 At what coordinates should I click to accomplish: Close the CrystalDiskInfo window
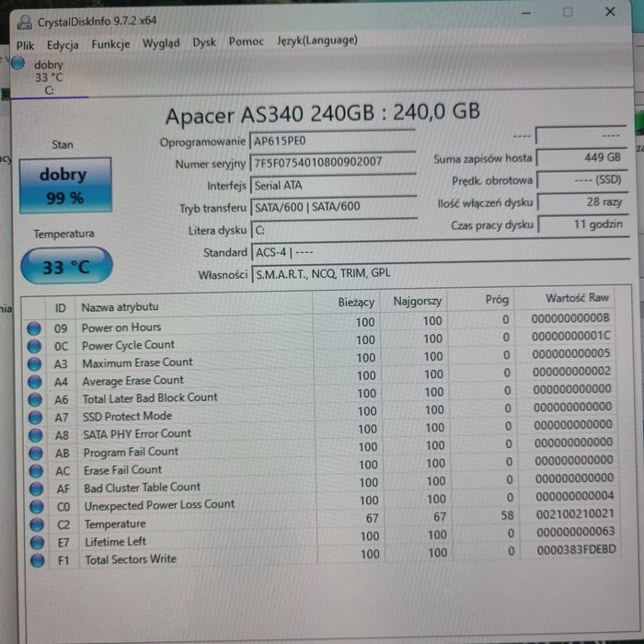coord(610,12)
